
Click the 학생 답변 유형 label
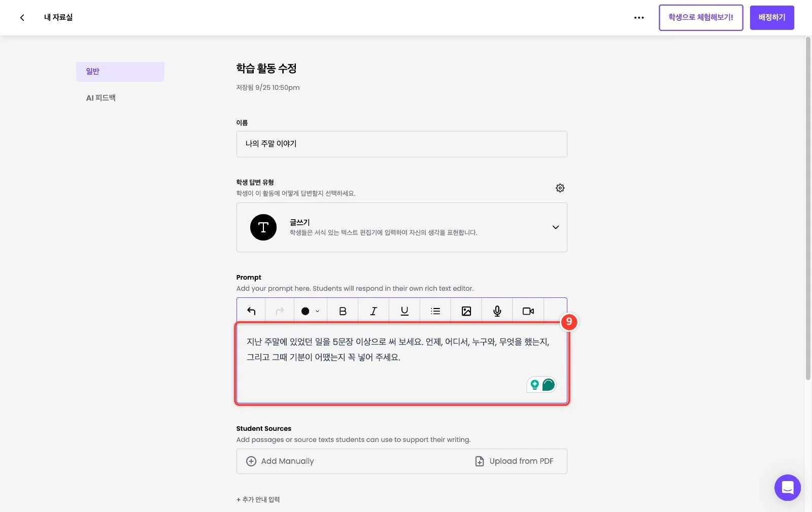point(255,182)
